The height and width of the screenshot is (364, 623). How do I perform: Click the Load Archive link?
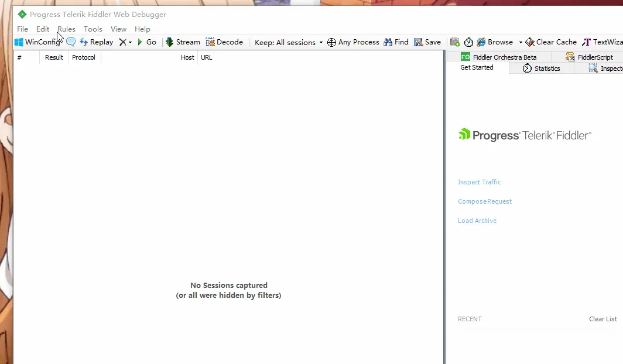477,221
